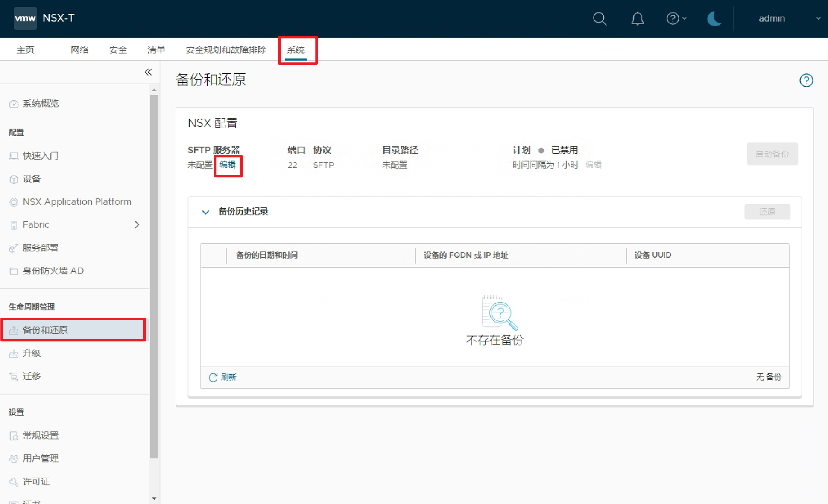828x504 pixels.
Task: Click the search magnifier icon in header
Action: pyautogui.click(x=600, y=19)
